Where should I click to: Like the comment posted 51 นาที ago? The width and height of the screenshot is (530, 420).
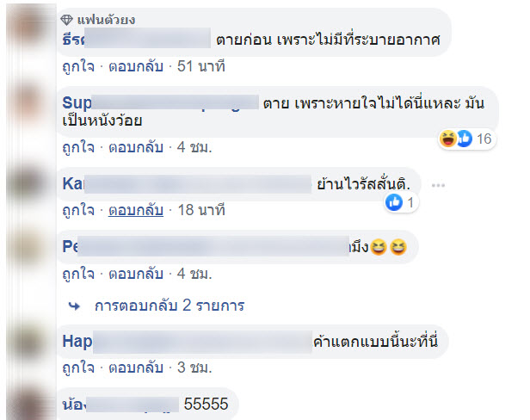point(78,66)
